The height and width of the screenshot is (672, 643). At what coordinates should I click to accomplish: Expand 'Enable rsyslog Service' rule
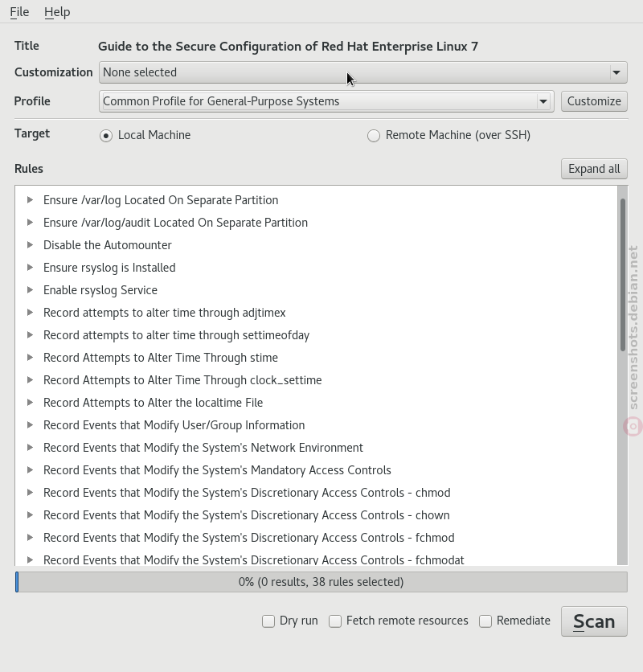click(x=30, y=289)
